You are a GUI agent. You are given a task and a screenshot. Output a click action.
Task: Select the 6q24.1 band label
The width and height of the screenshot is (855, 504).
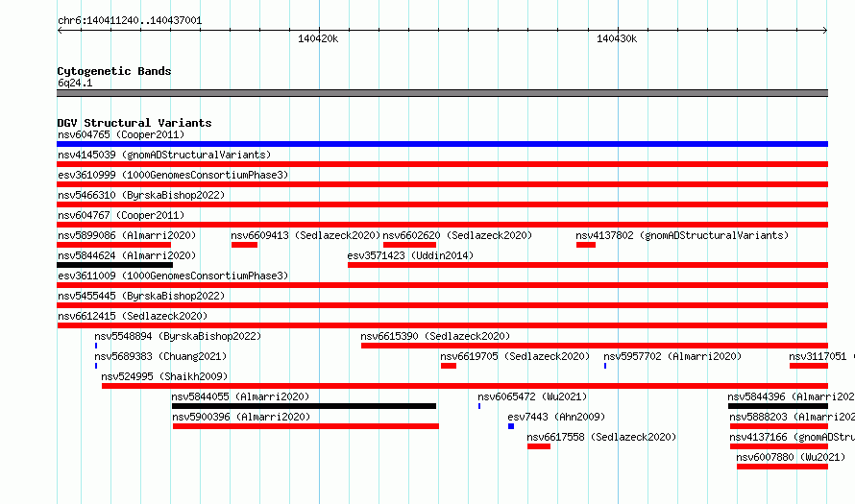click(x=75, y=83)
